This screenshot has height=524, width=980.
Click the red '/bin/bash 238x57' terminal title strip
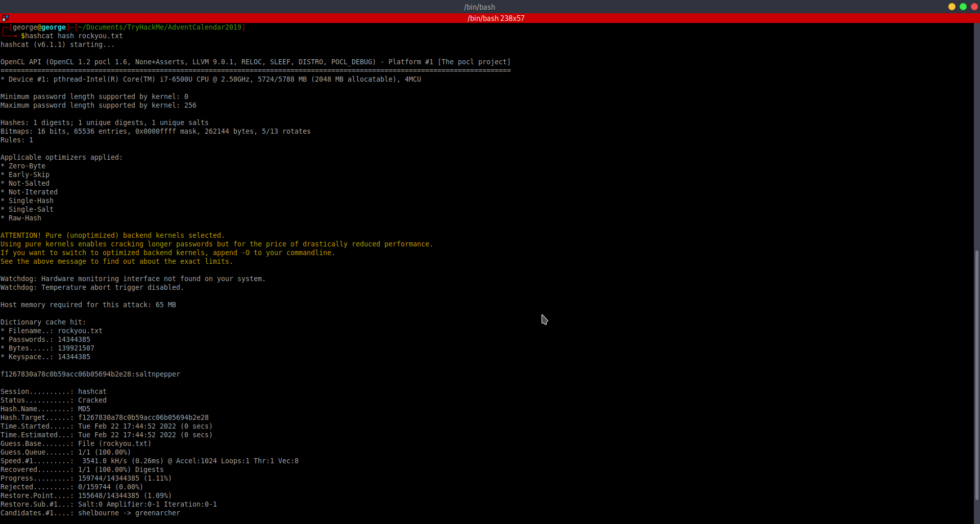496,18
